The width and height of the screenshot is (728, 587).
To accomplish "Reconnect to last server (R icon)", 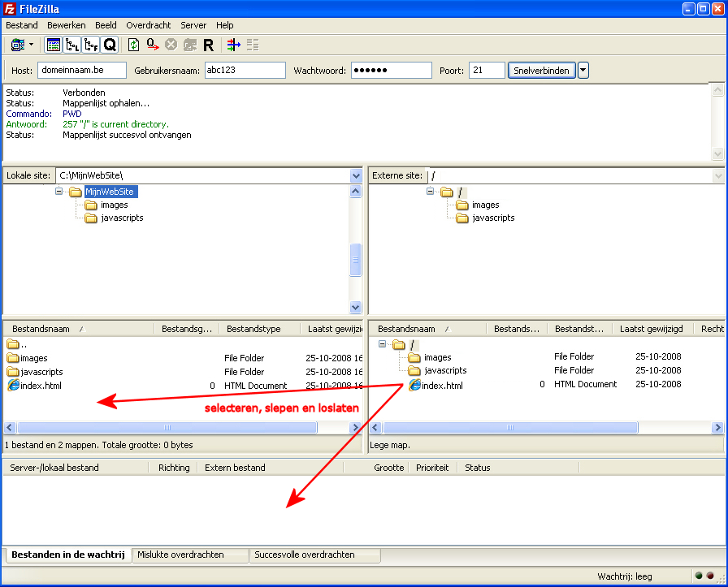I will [209, 45].
